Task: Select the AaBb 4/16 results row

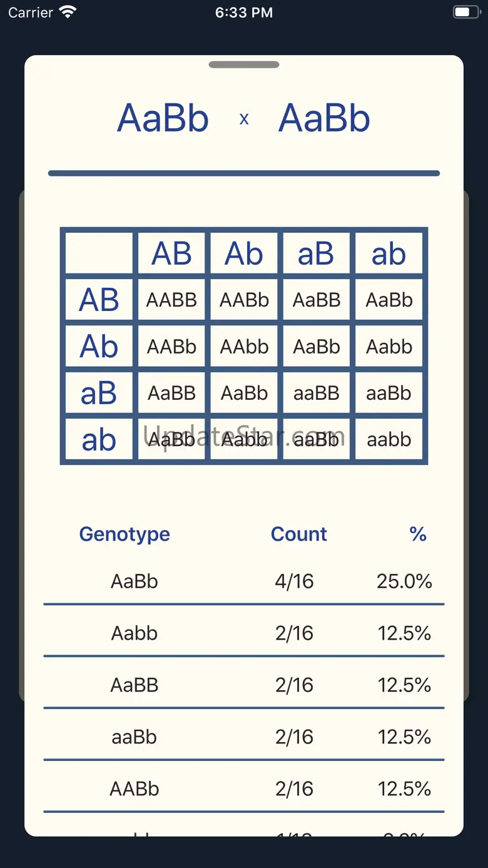Action: coord(244,581)
